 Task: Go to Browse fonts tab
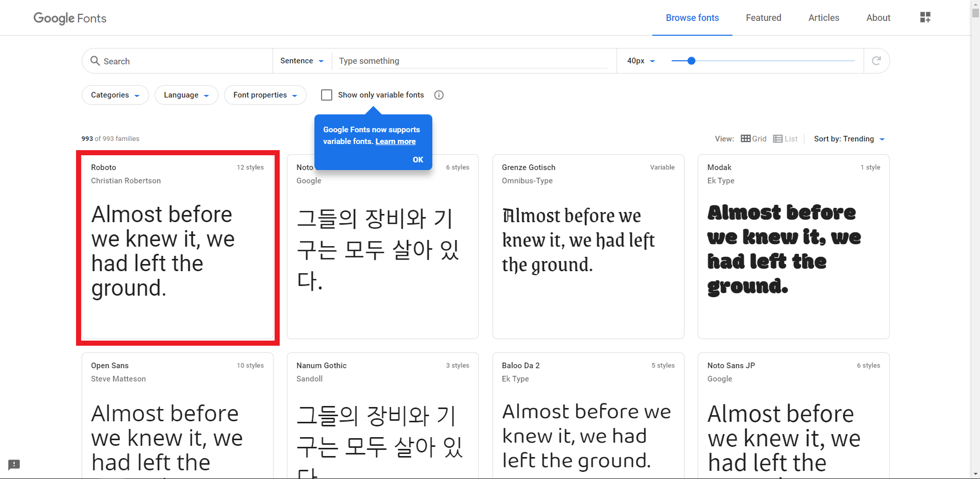tap(692, 18)
